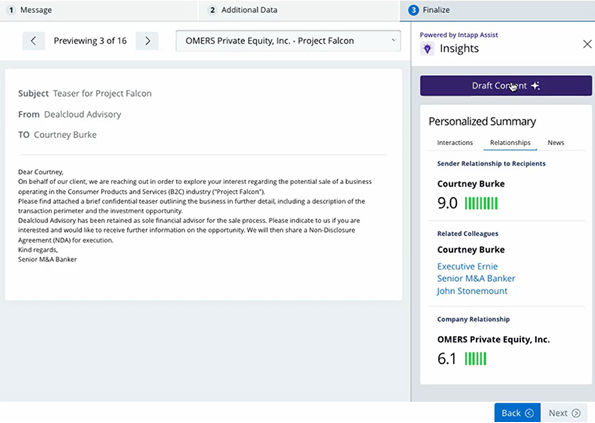This screenshot has width=595, height=423.
Task: Select the Relationships tab
Action: pyautogui.click(x=510, y=143)
